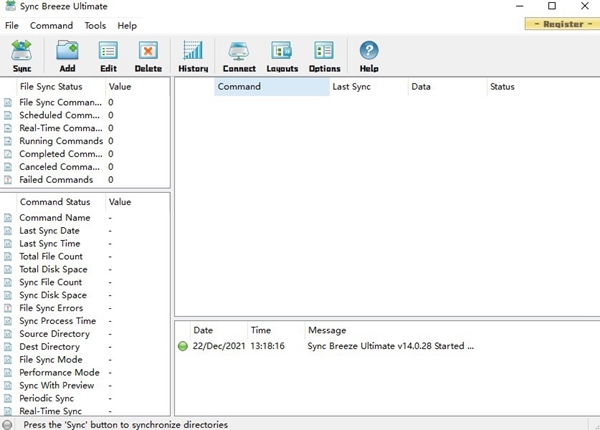Image resolution: width=600 pixels, height=430 pixels.
Task: Click the Command Status column header
Action: tap(60, 202)
